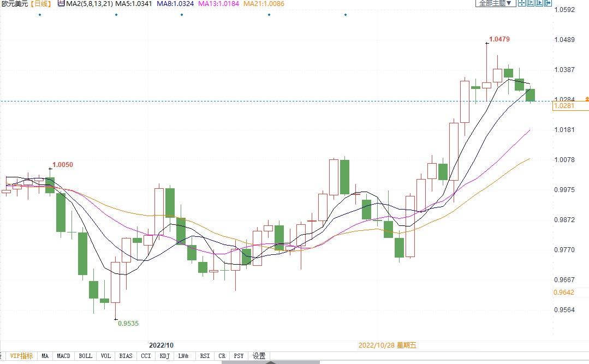
Task: Click the 0.9535 low price marker
Action: click(x=128, y=323)
